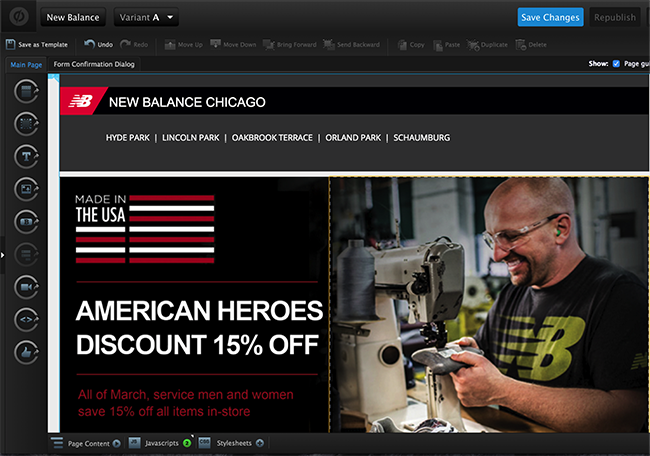Image resolution: width=650 pixels, height=456 pixels.
Task: Click HYDE PARK location text
Action: point(128,138)
